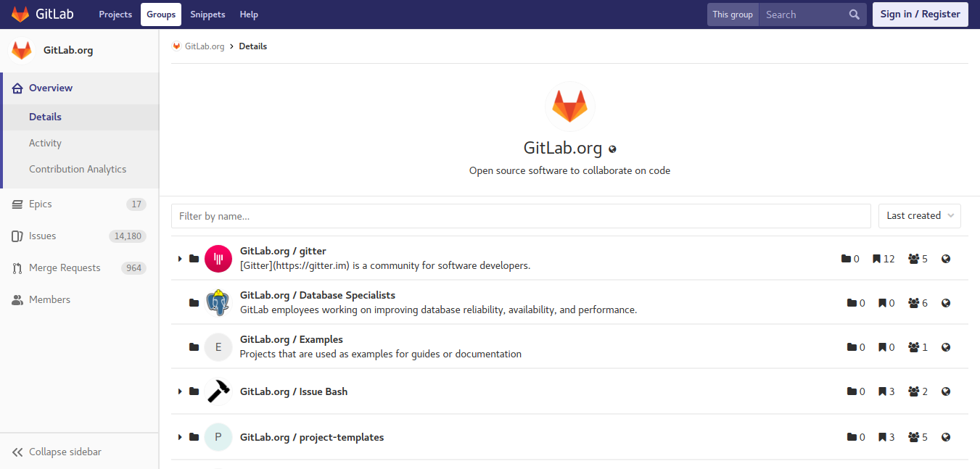The height and width of the screenshot is (469, 980).
Task: Open the Members page in sidebar
Action: [x=49, y=300]
